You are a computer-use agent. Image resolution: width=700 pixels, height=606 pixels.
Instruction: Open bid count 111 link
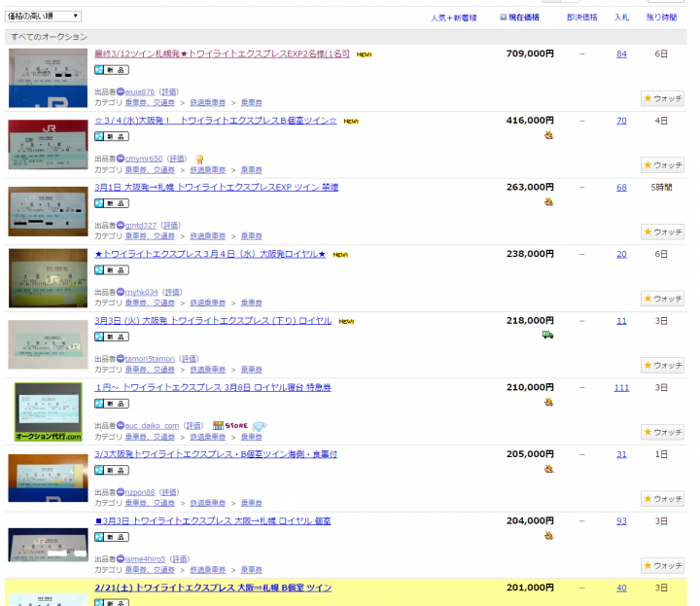[621, 387]
